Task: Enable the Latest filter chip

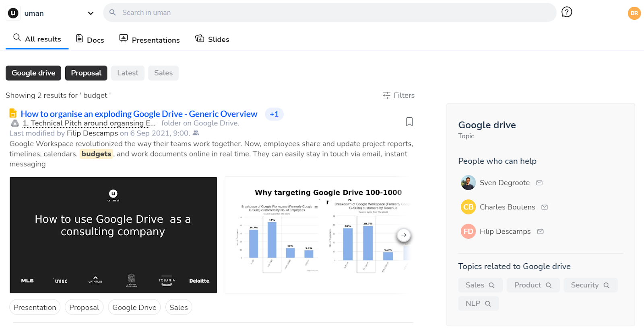Action: coord(128,73)
